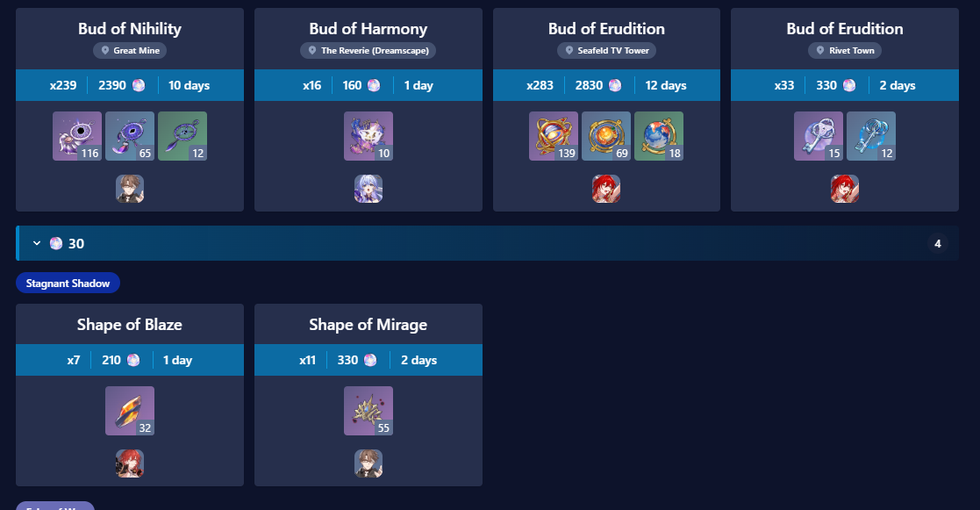Select the purple key material showing 15

(818, 136)
